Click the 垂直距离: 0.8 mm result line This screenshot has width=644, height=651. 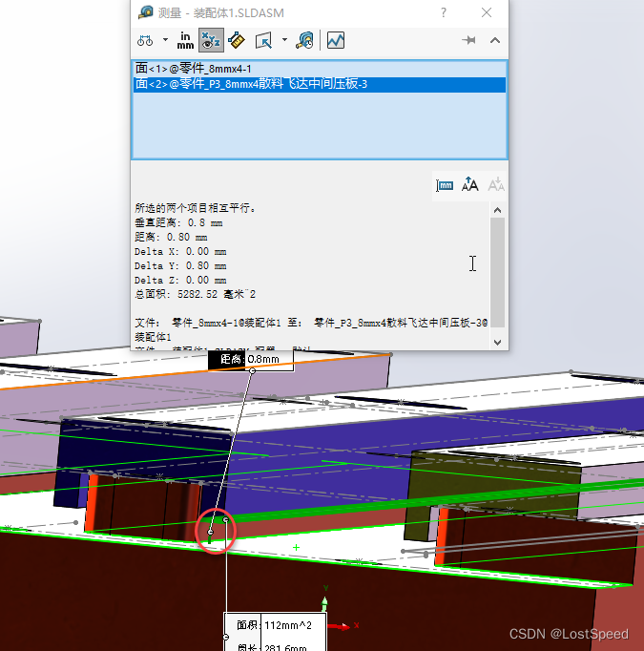coord(178,223)
